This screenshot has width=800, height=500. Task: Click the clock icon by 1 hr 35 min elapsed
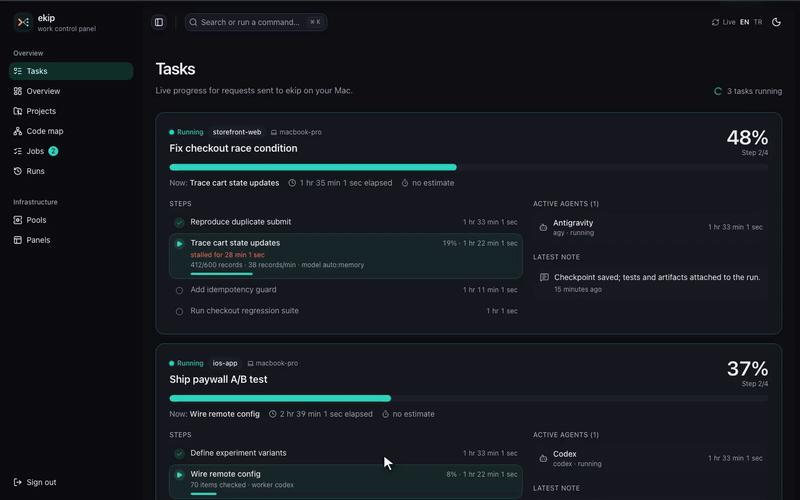click(x=292, y=183)
